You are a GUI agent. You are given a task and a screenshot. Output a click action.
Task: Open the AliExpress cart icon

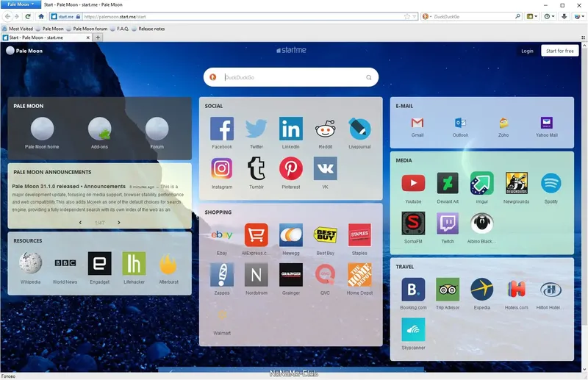click(x=257, y=234)
